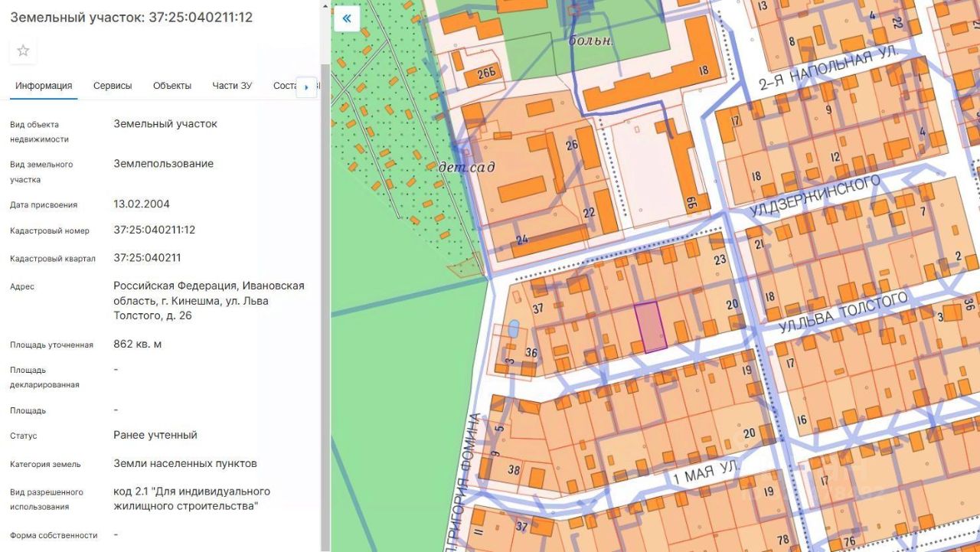
Task: Click the 'больн.' label on the map
Action: click(591, 41)
